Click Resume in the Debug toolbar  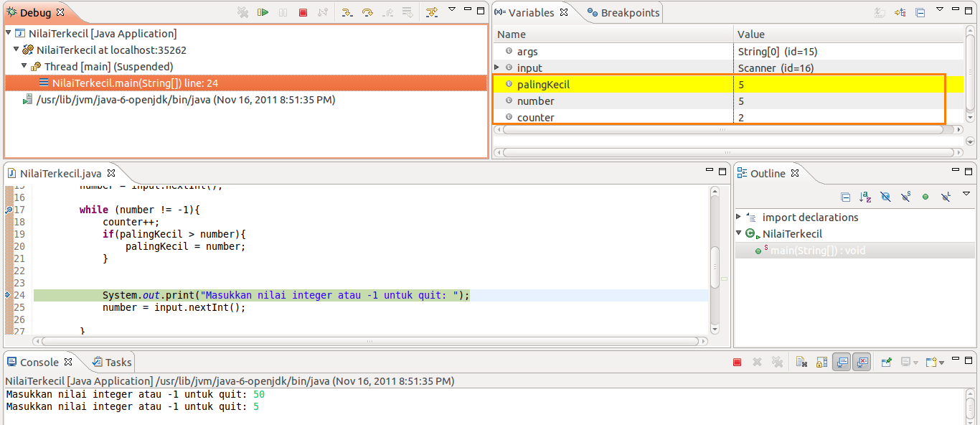click(263, 12)
